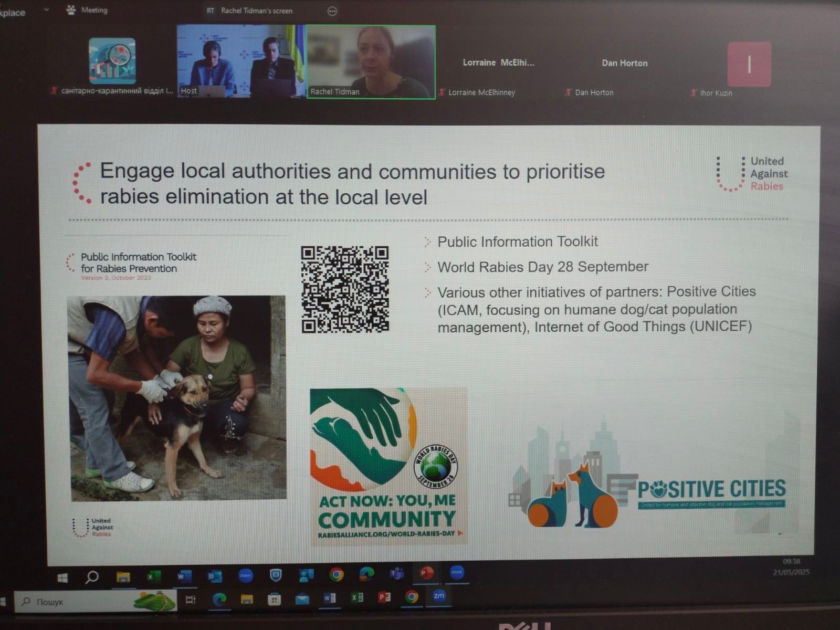The height and width of the screenshot is (630, 840).
Task: Click Ihor Kuzin's pink avatar tile
Action: coord(749,65)
